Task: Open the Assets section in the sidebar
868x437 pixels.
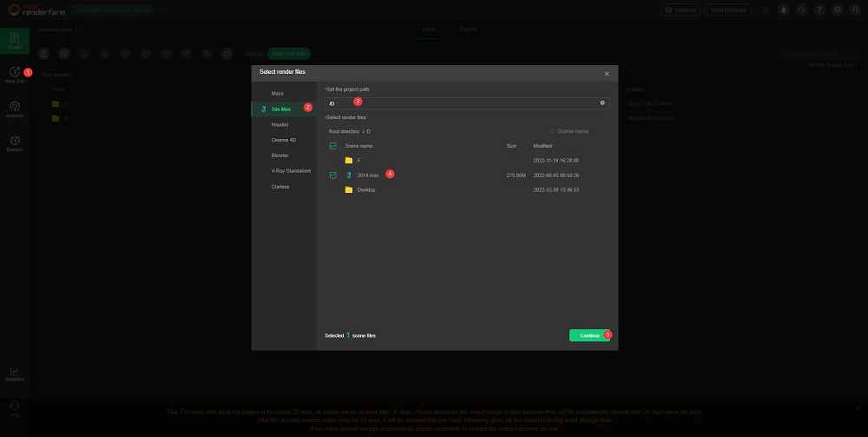Action: [x=15, y=41]
